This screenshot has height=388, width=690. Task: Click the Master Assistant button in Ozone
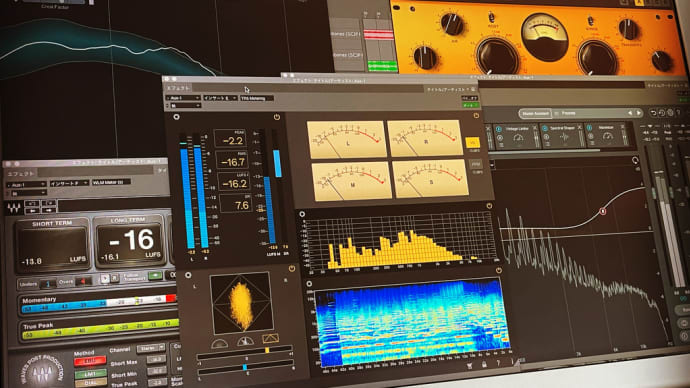[x=535, y=113]
